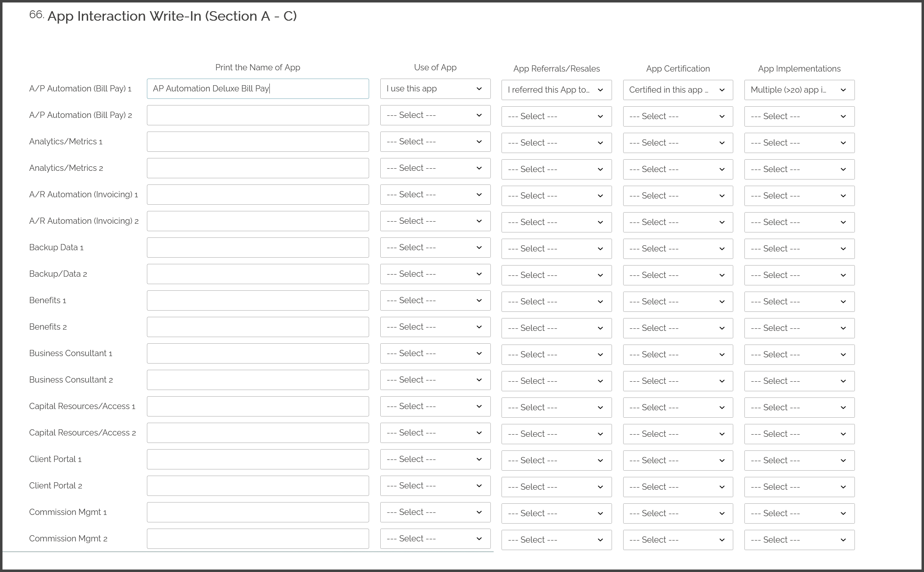The width and height of the screenshot is (924, 572).
Task: Open App Certification dropdown for A/P Automation 1
Action: 678,90
